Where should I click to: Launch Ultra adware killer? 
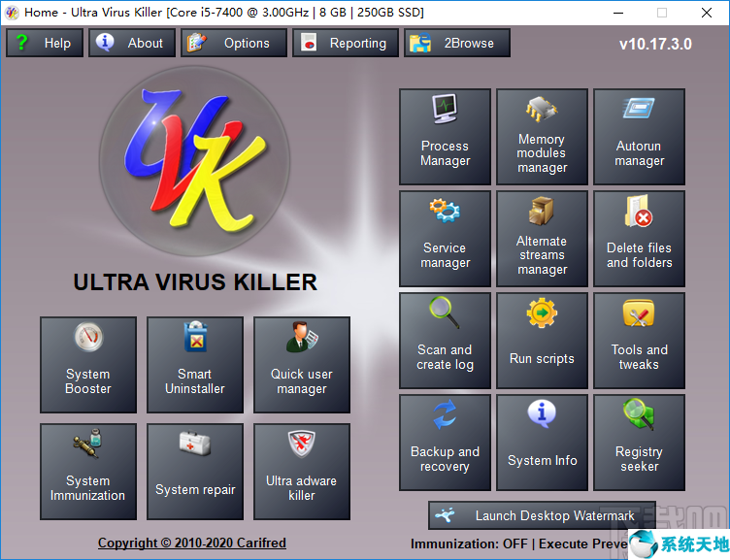pos(302,472)
